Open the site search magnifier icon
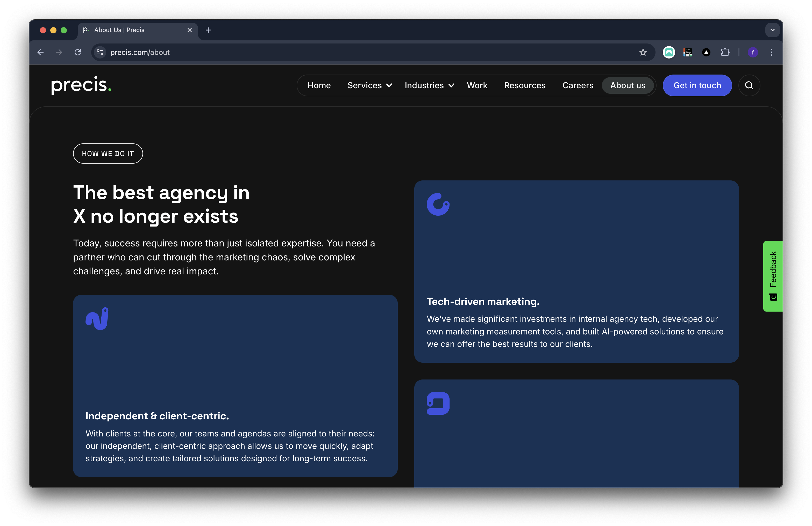The image size is (812, 526). (749, 86)
